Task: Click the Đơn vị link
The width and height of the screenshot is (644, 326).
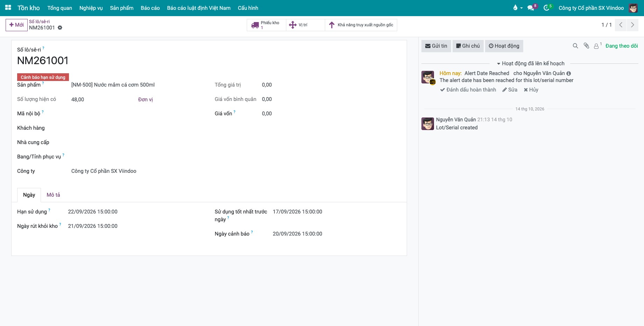Action: [x=145, y=100]
